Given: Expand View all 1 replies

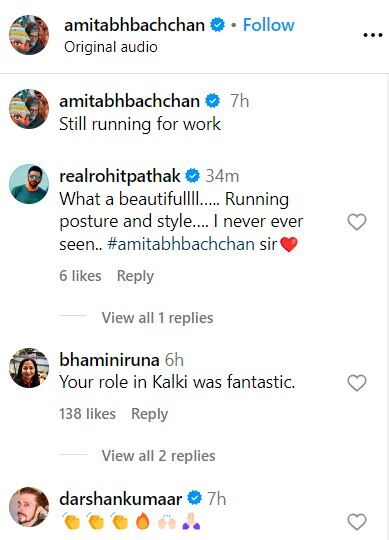Looking at the screenshot, I should pyautogui.click(x=157, y=318).
